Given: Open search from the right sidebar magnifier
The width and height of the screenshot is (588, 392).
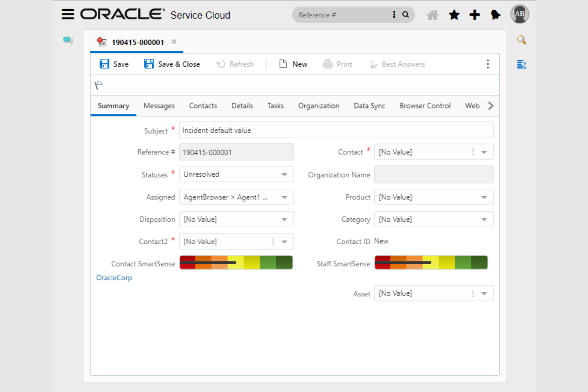Looking at the screenshot, I should coord(522,40).
